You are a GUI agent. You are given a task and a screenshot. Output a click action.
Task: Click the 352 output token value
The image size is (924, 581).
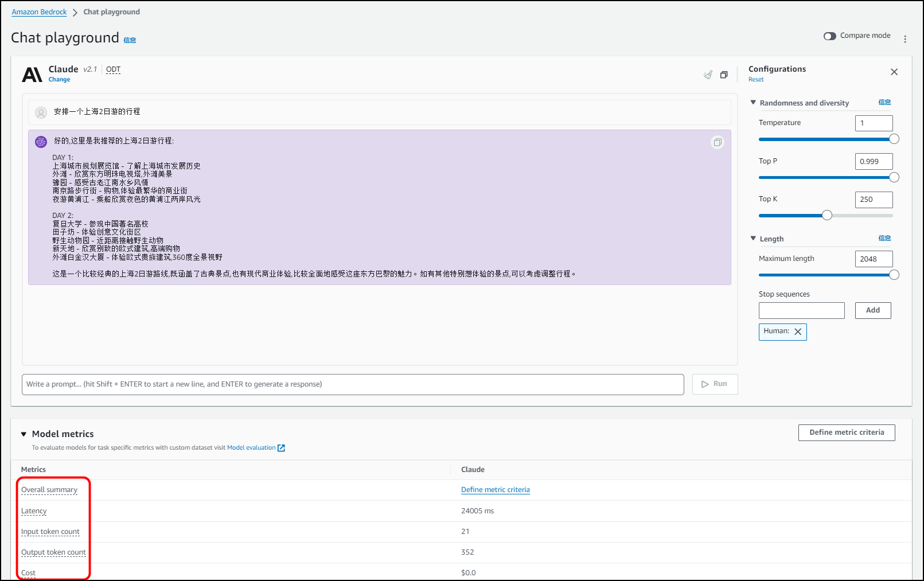point(467,552)
